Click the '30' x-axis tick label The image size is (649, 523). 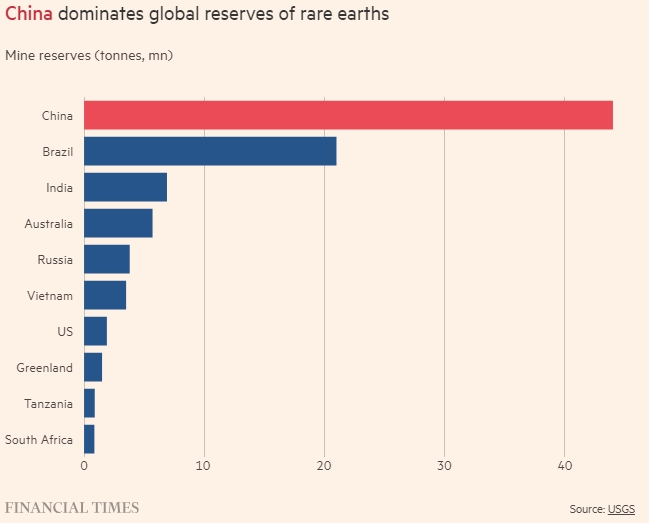(445, 466)
